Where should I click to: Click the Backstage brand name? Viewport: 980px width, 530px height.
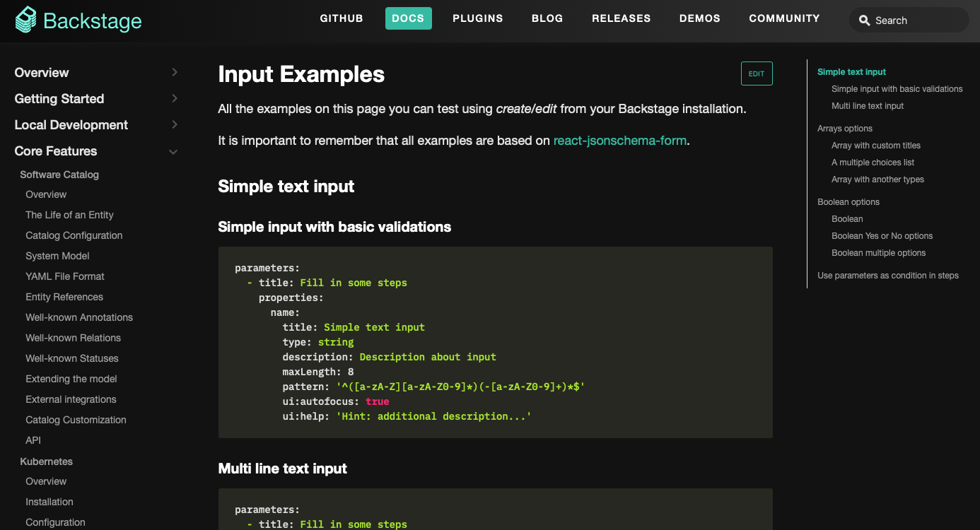coord(93,21)
